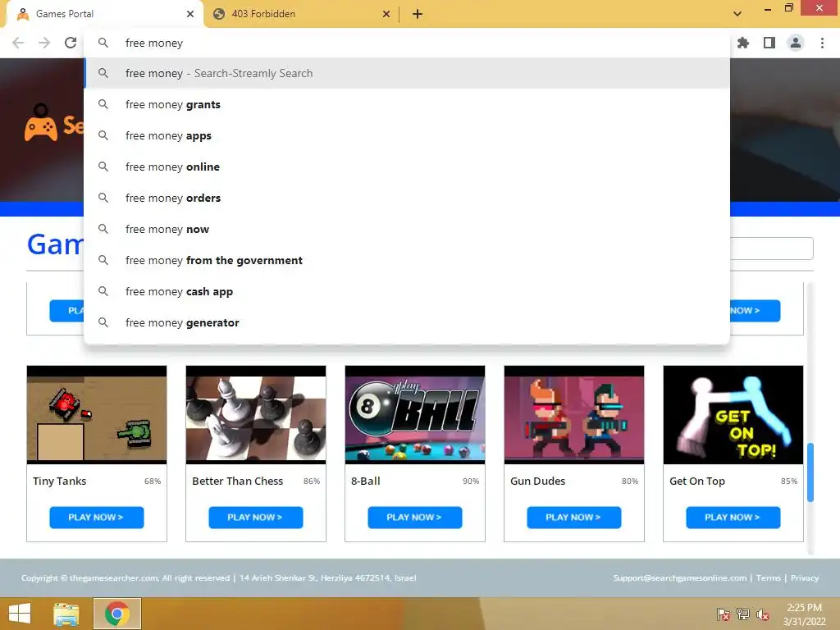Select 'free money - Search-Streamly Search' suggestion
Screen dimensions: 840x630
tap(407, 73)
